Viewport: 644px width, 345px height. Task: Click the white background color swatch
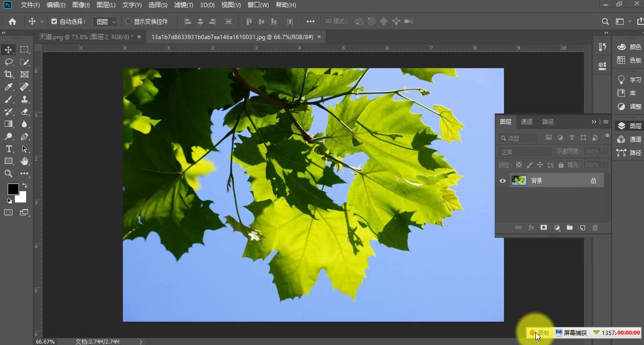point(22,198)
